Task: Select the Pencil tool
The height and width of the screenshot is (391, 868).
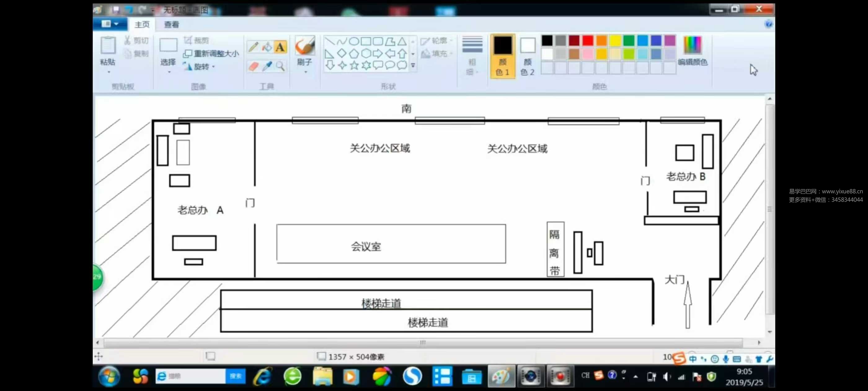Action: click(x=253, y=47)
